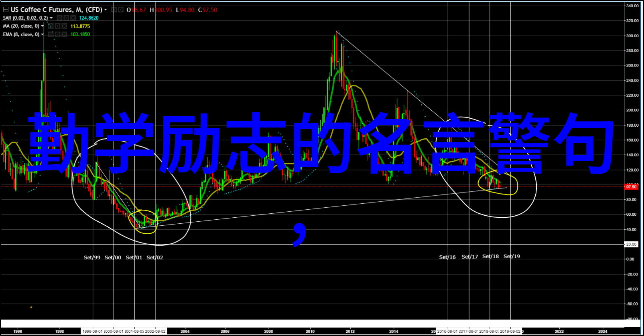Click the SAR value 124.8620
Image resolution: width=644 pixels, height=336 pixels.
pos(89,18)
